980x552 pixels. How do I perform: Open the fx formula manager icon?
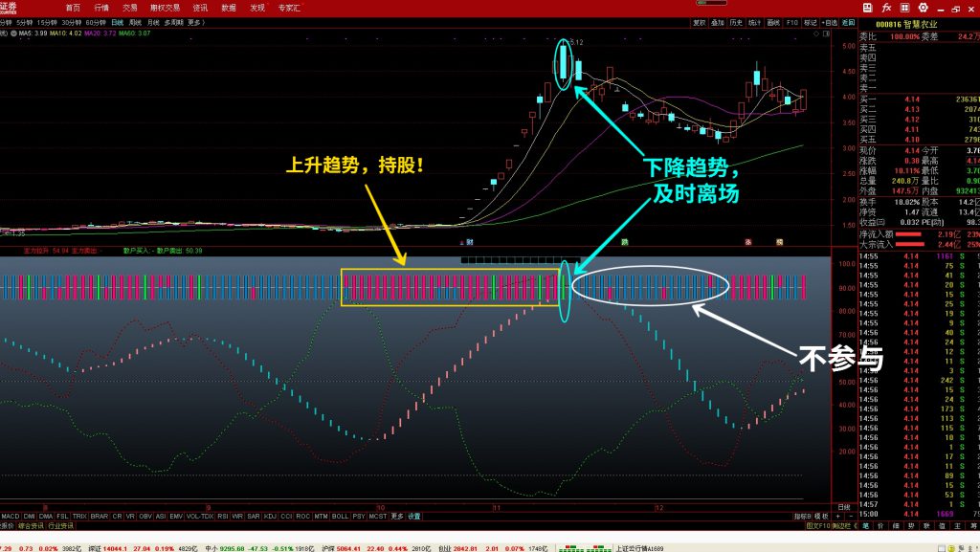click(888, 7)
